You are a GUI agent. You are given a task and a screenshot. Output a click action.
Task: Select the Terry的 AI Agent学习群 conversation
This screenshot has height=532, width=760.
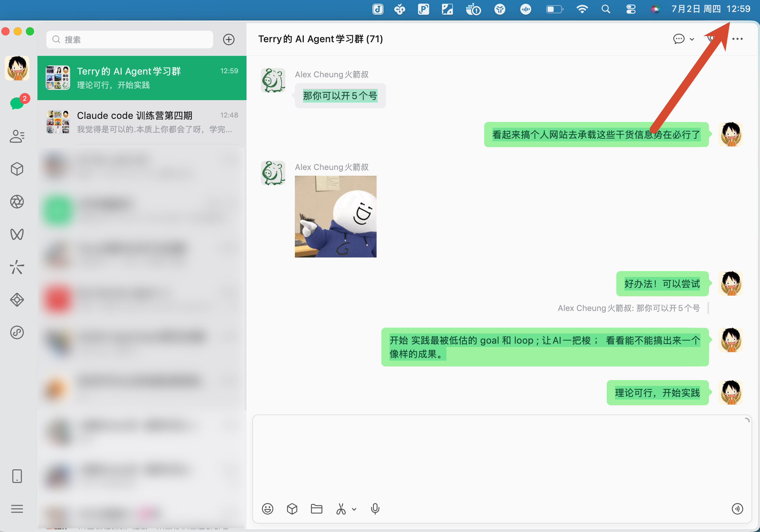point(142,78)
